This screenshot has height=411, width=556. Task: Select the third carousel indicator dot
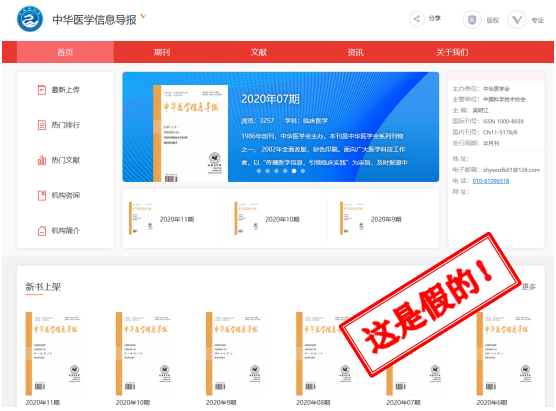[276, 171]
